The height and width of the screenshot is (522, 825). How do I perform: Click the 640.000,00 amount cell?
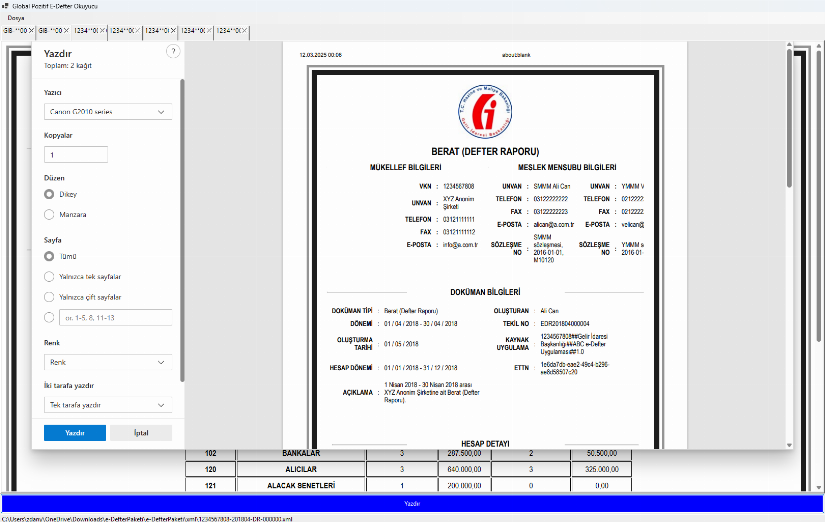point(464,469)
